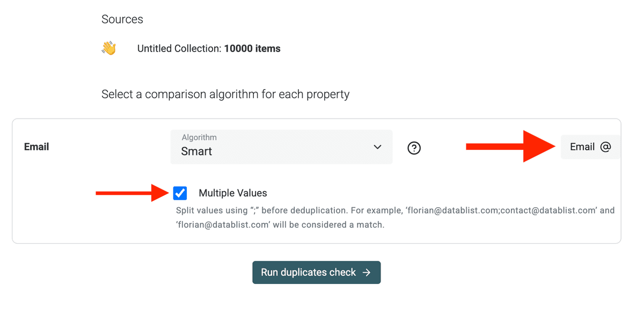Click the waving hand collection icon
This screenshot has width=644, height=314.
(109, 49)
